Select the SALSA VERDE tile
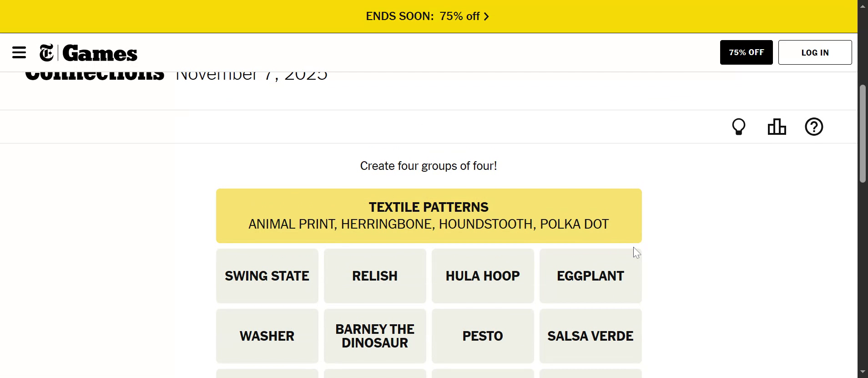The image size is (868, 378). (590, 336)
